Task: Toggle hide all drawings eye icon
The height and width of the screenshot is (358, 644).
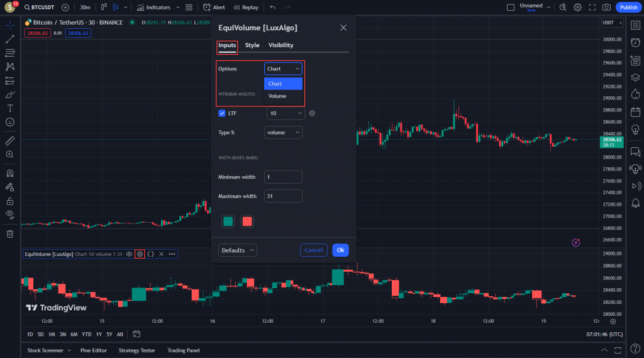Action: (x=10, y=214)
